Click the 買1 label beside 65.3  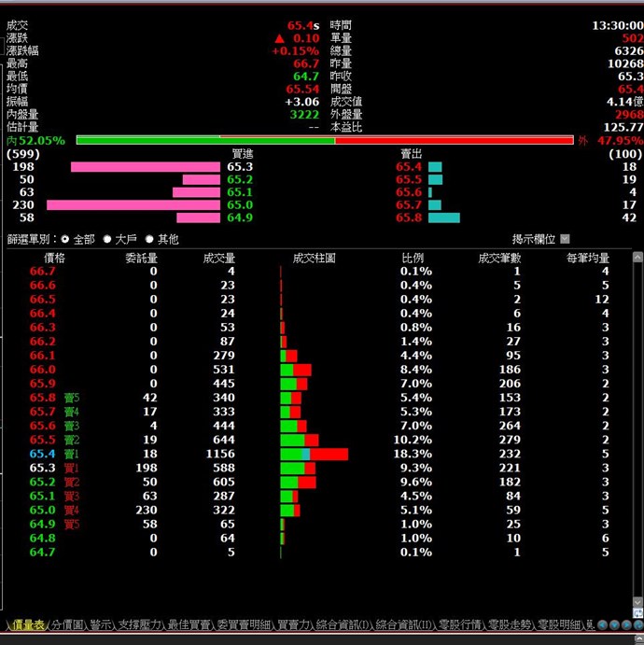[72, 469]
